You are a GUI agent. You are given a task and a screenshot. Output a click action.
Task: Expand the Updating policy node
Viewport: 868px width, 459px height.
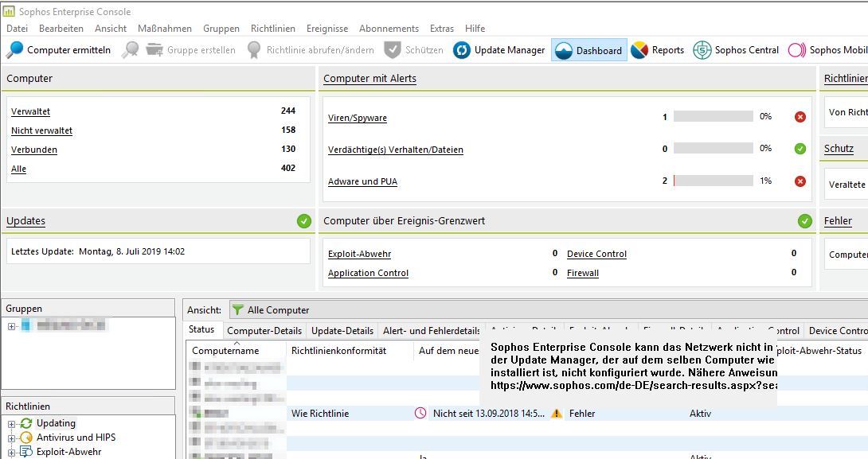coord(12,424)
